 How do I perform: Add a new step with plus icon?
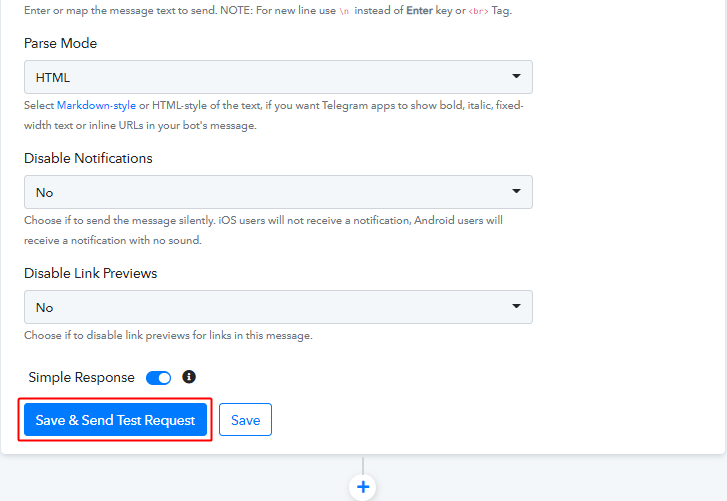pyautogui.click(x=363, y=487)
